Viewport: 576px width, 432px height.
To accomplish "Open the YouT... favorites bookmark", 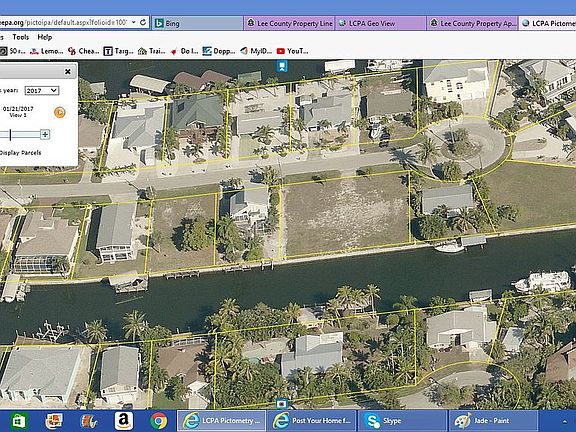I will [x=292, y=51].
